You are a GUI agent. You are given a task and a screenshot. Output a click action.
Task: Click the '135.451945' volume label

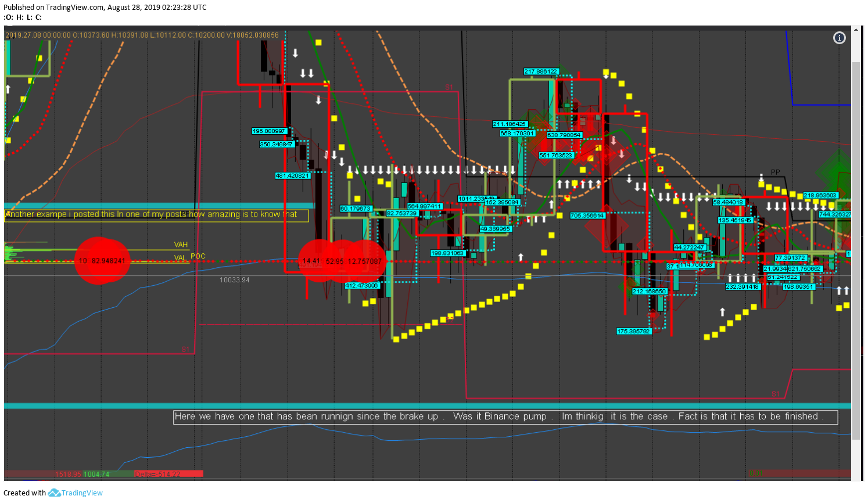736,220
